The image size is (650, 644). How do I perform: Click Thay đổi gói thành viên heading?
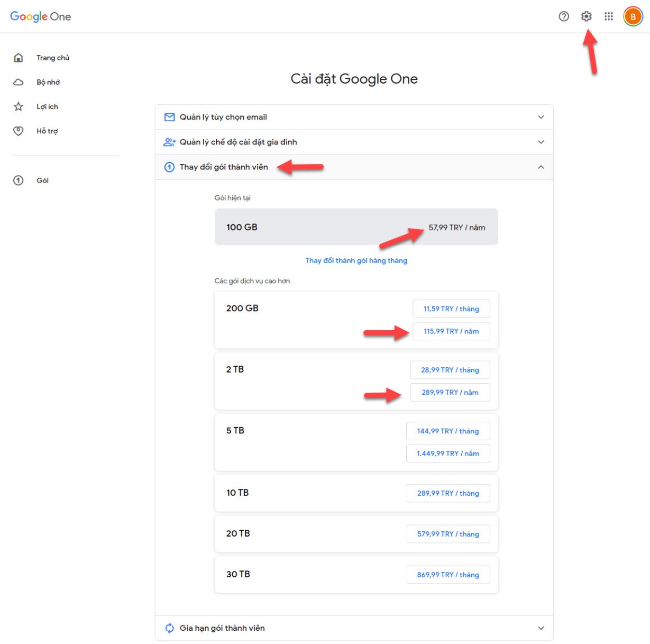224,167
